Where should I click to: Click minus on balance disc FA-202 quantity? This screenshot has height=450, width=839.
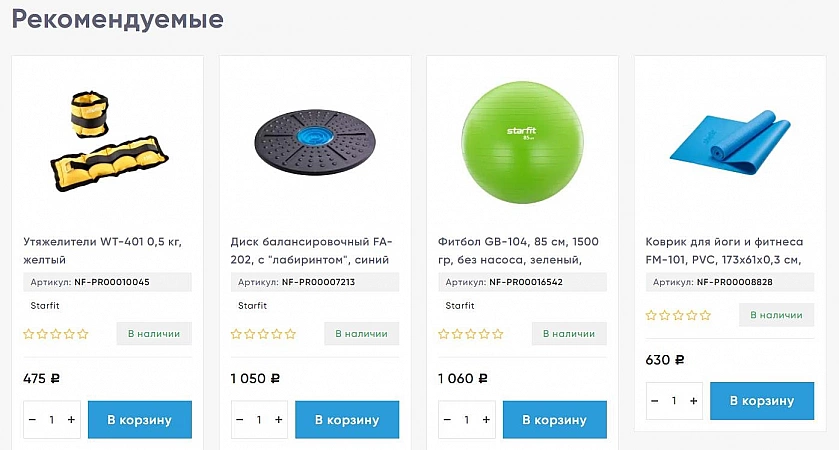click(240, 420)
